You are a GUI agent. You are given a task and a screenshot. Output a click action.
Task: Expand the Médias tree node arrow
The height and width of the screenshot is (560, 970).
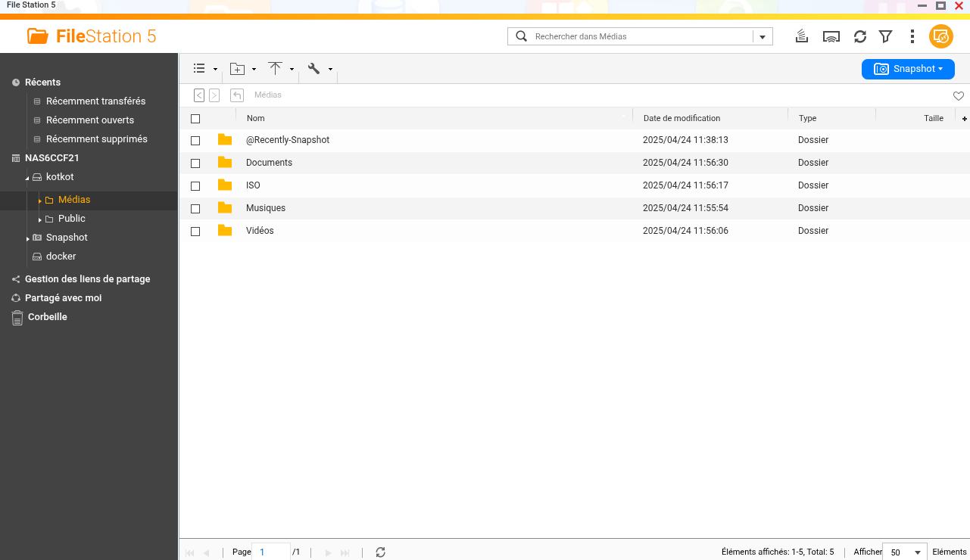click(39, 201)
